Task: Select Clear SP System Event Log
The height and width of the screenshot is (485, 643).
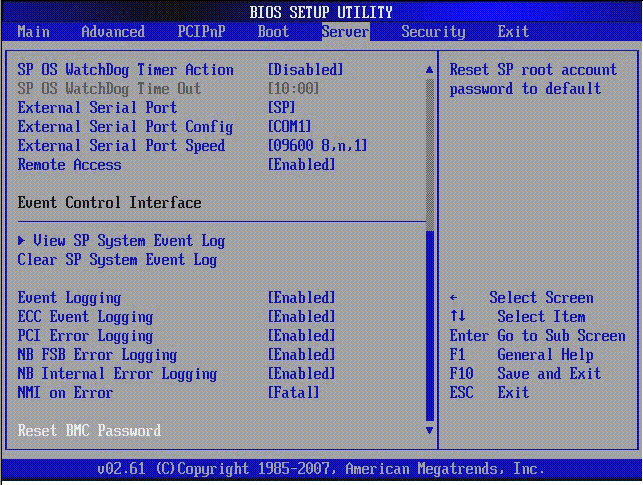Action: 117,260
